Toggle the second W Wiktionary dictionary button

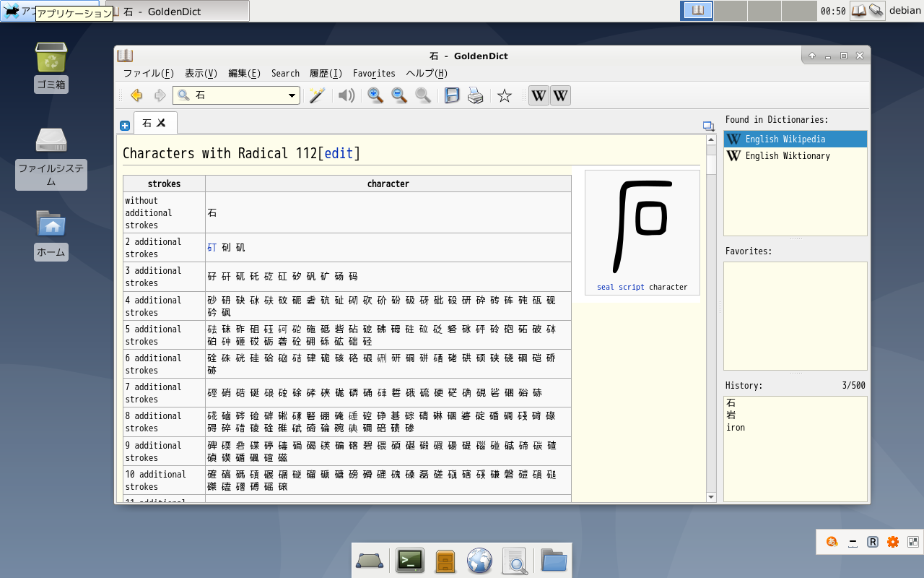pos(560,95)
